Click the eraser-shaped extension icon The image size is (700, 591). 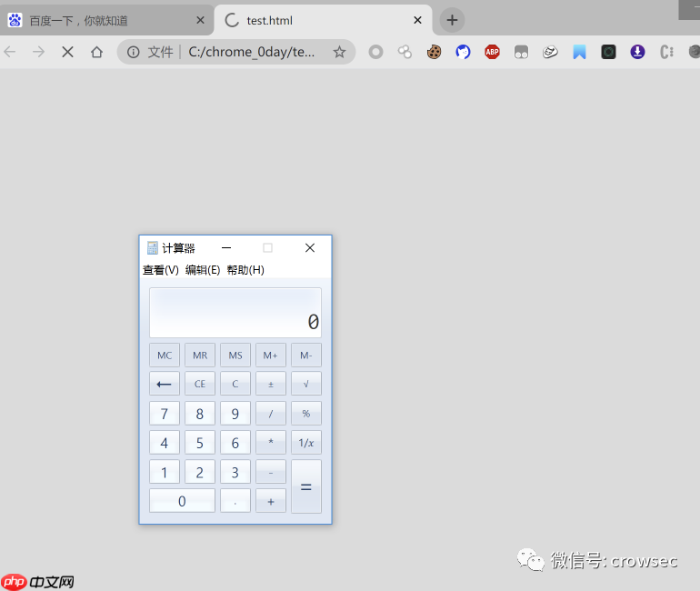pos(550,52)
